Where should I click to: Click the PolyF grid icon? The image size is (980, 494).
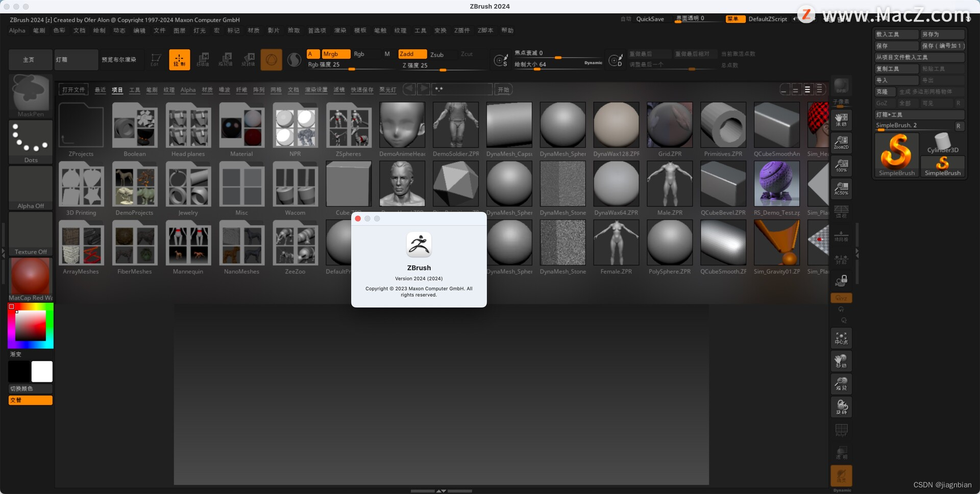[x=841, y=430]
